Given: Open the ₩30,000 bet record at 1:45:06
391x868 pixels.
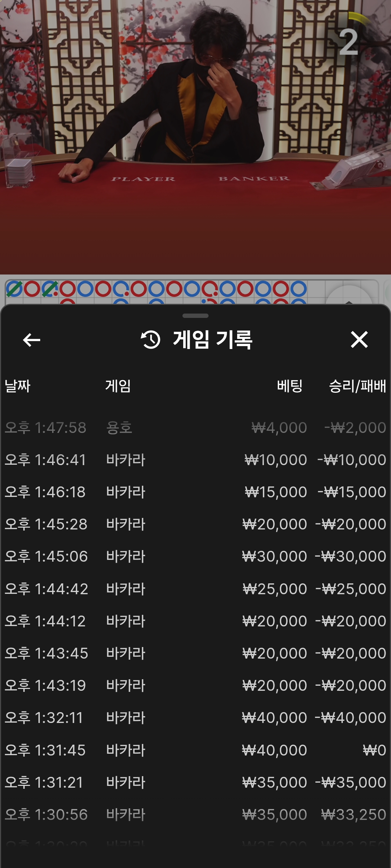Looking at the screenshot, I should (x=195, y=557).
